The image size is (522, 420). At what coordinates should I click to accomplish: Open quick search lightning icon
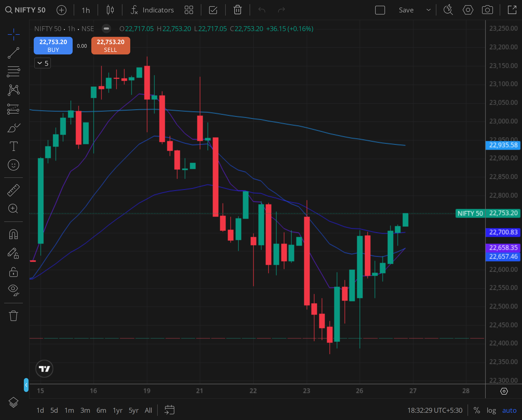point(448,10)
